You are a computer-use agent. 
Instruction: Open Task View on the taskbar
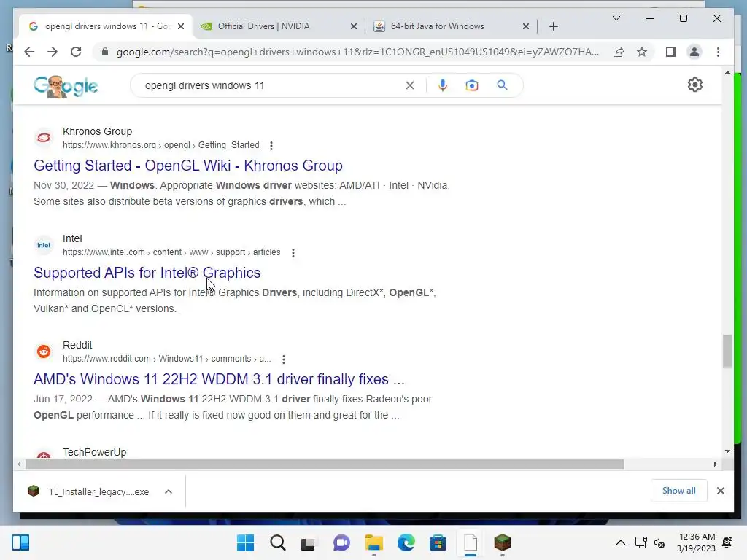[x=309, y=542]
